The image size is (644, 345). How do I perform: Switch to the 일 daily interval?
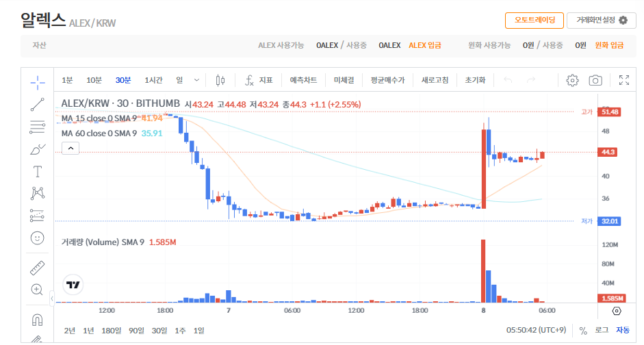pyautogui.click(x=179, y=80)
